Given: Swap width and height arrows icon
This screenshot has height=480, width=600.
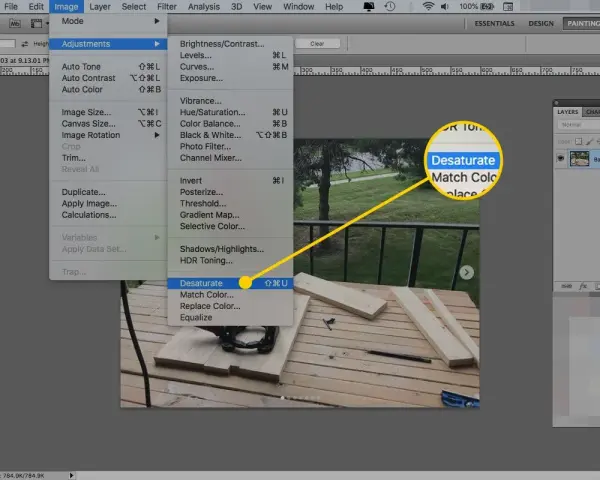Looking at the screenshot, I should pyautogui.click(x=25, y=44).
